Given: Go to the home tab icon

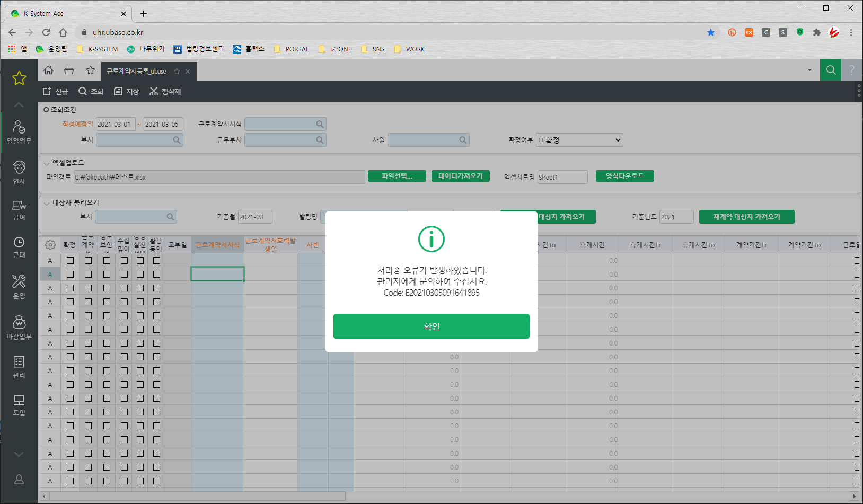Looking at the screenshot, I should tap(48, 70).
